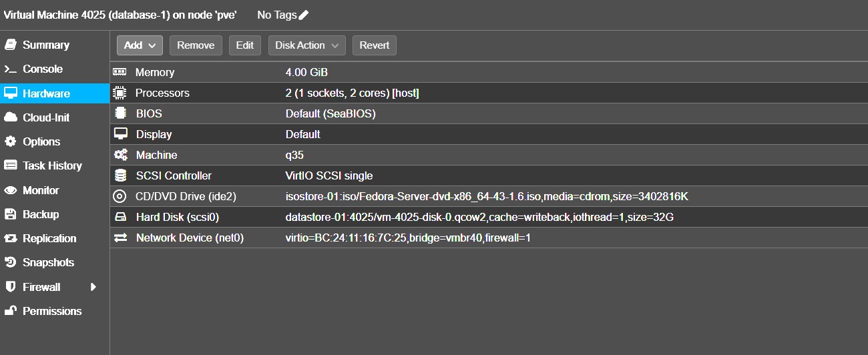Go to Snapshots section
Viewport: 868px width, 355px height.
click(x=48, y=262)
